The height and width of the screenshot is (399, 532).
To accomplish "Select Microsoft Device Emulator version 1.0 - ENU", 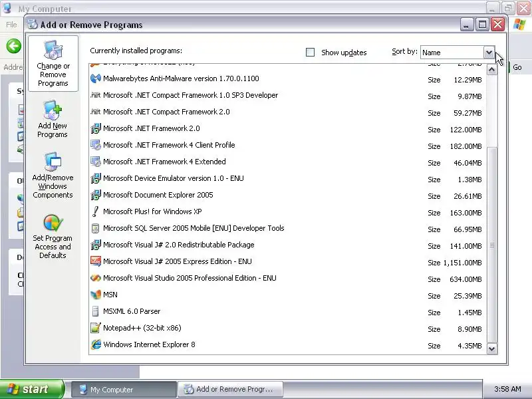I will (x=288, y=179).
